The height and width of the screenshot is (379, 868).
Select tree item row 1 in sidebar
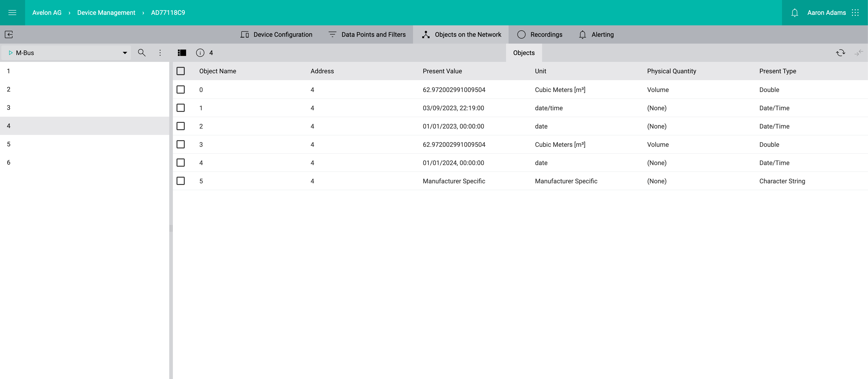click(86, 71)
